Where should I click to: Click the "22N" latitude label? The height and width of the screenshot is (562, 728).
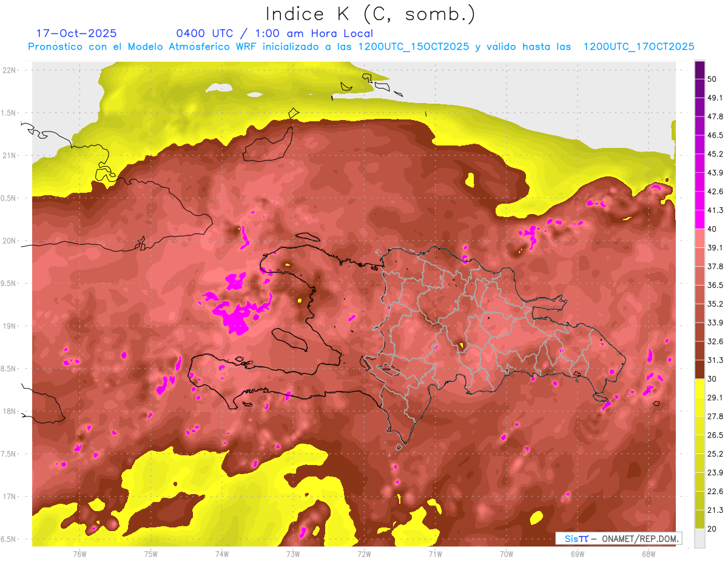click(9, 70)
